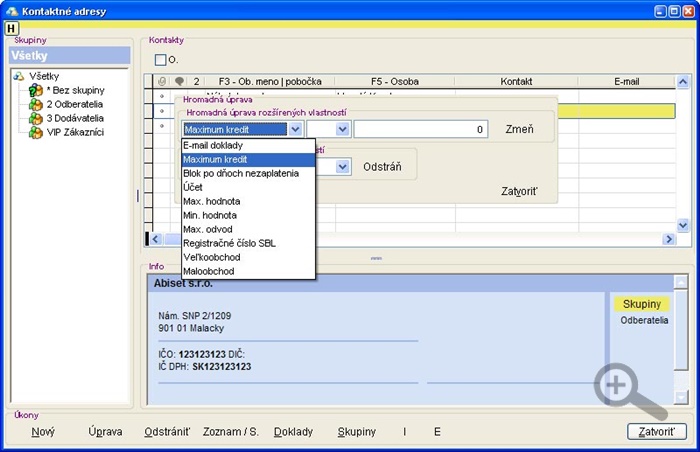
Task: Click the 3 Dodávatelia group icon
Action: [35, 118]
